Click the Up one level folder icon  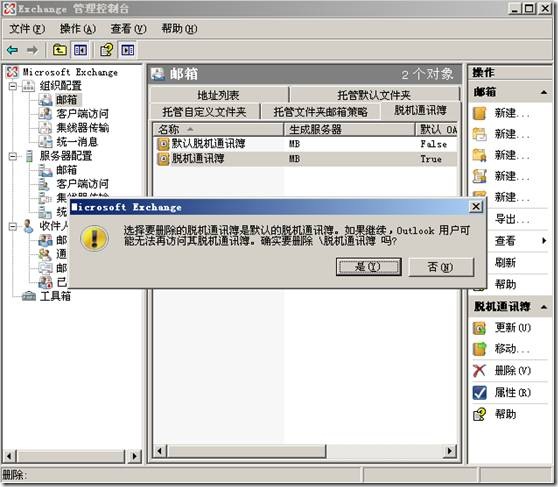[59, 50]
